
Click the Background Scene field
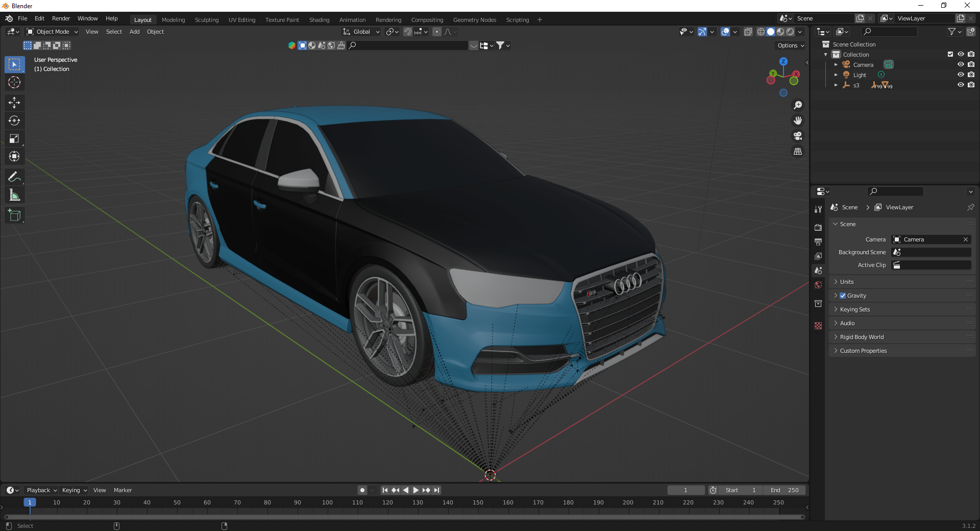pos(931,252)
